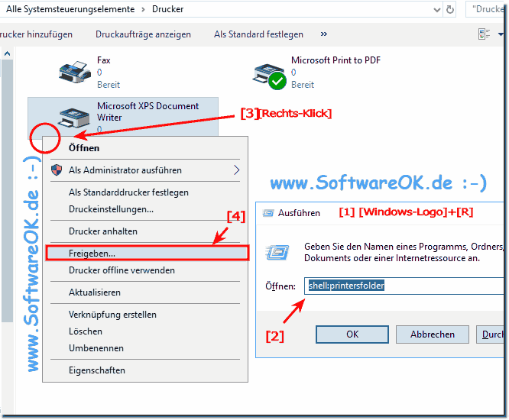Open the address bar history dropdown
509x420 pixels.
[x=437, y=10]
